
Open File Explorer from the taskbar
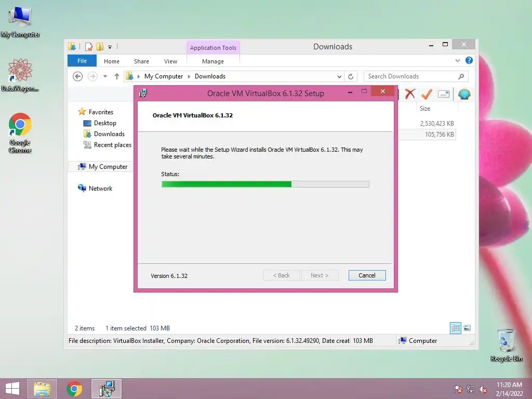point(42,389)
